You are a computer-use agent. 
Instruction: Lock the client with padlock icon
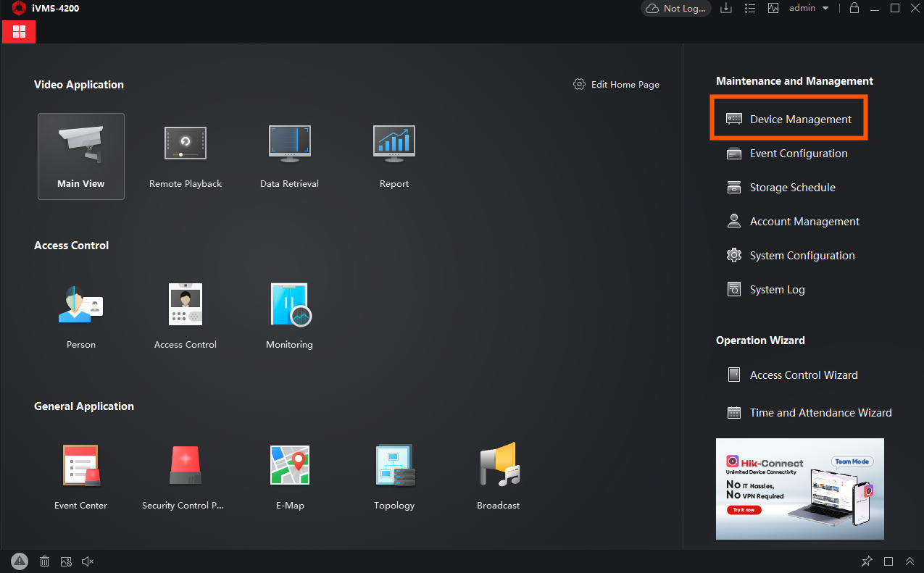point(854,8)
